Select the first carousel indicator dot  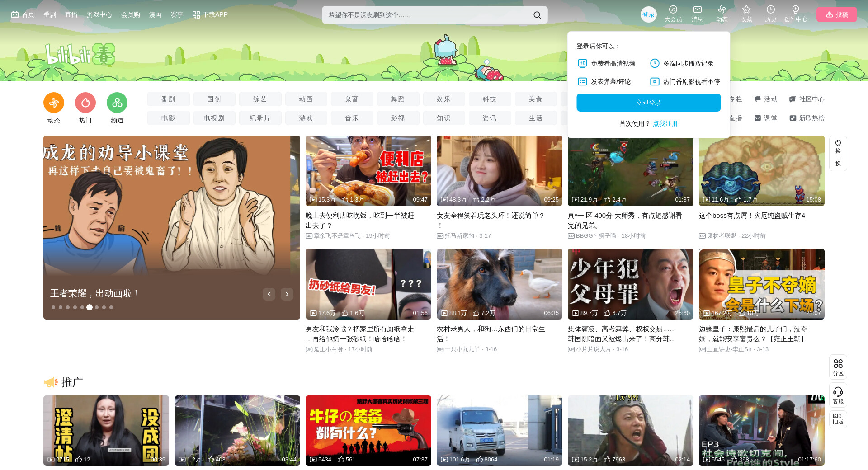[x=53, y=307]
